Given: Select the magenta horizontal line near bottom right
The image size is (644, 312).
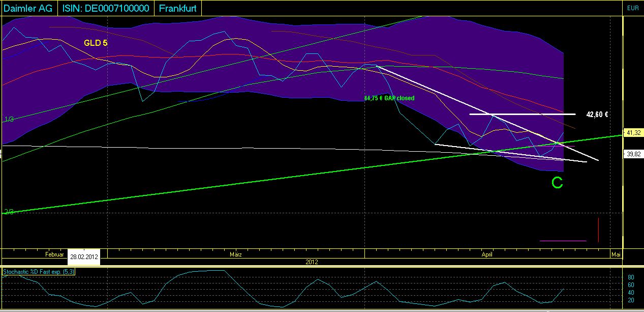Looking at the screenshot, I should tap(563, 241).
